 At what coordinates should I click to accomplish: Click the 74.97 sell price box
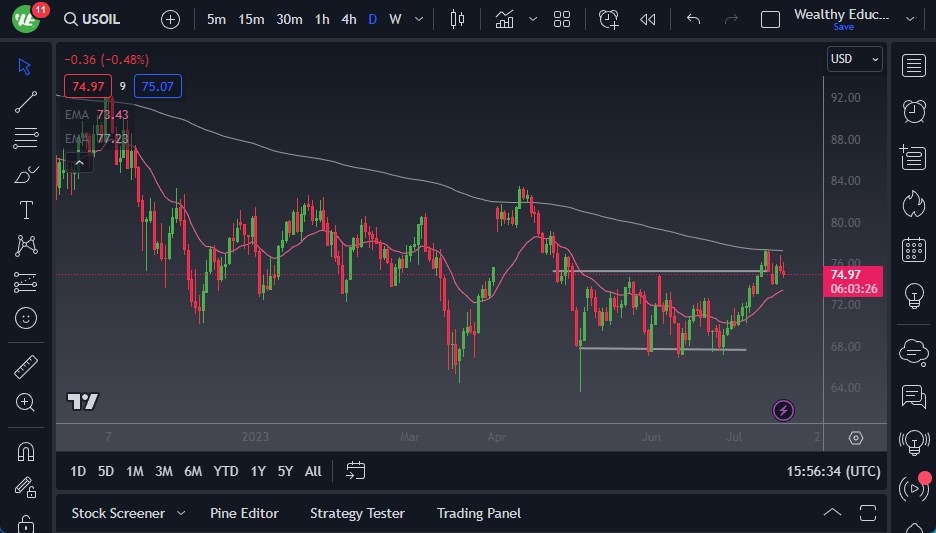coord(87,87)
